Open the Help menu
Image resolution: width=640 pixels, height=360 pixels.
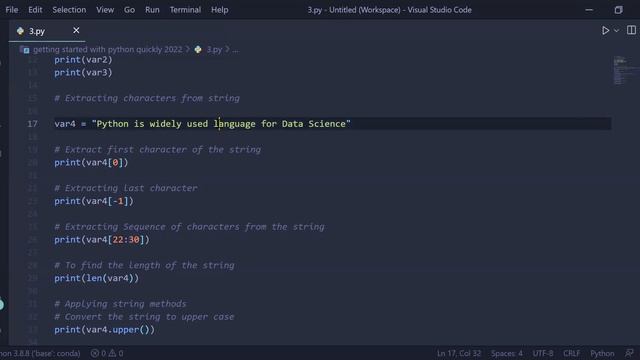[220, 10]
